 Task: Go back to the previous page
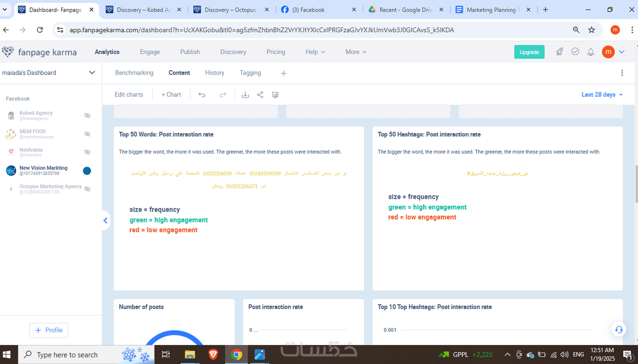pos(6,30)
